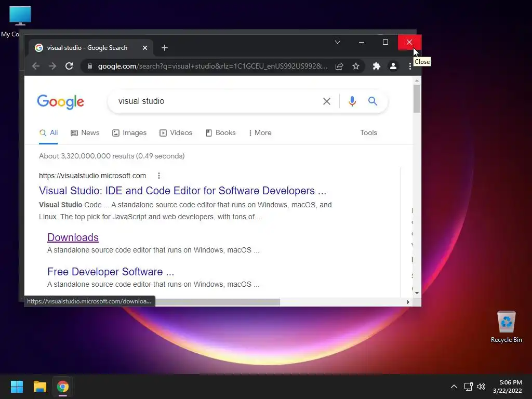This screenshot has width=532, height=399.
Task: Click Chrome icon in taskbar
Action: (x=63, y=387)
